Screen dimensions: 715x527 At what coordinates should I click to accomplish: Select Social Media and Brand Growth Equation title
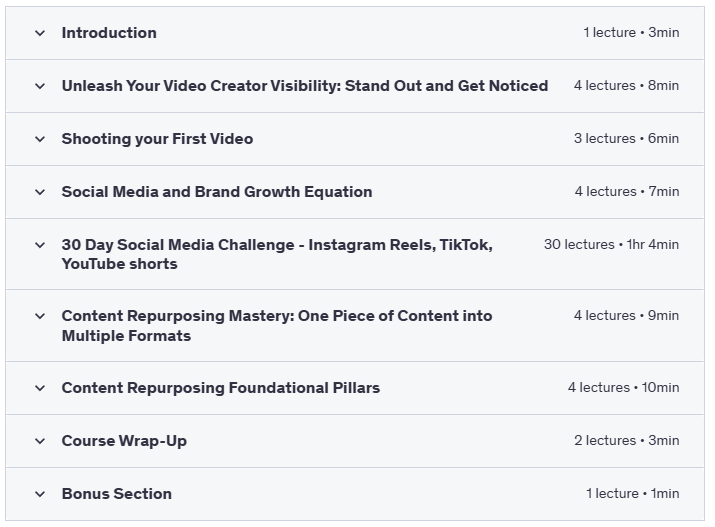pos(217,192)
